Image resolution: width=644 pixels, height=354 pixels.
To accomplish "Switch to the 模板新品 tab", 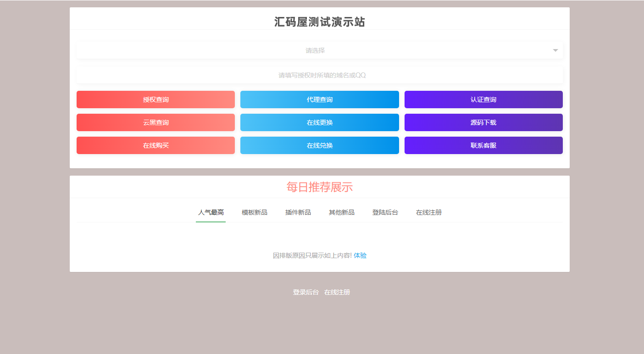I will click(x=255, y=212).
